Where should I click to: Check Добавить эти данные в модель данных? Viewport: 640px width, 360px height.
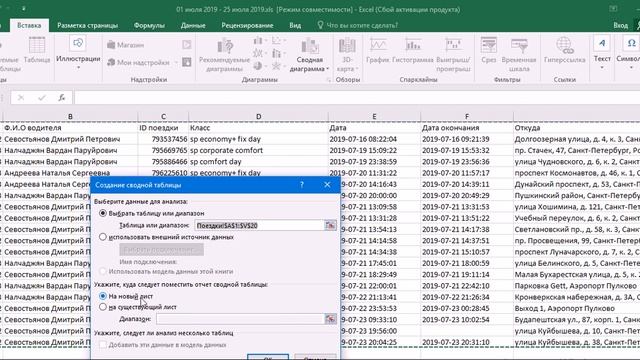pos(103,345)
